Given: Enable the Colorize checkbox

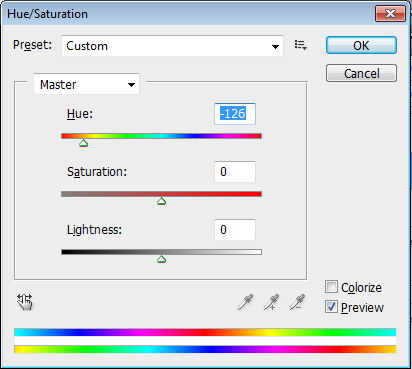Looking at the screenshot, I should pyautogui.click(x=331, y=287).
